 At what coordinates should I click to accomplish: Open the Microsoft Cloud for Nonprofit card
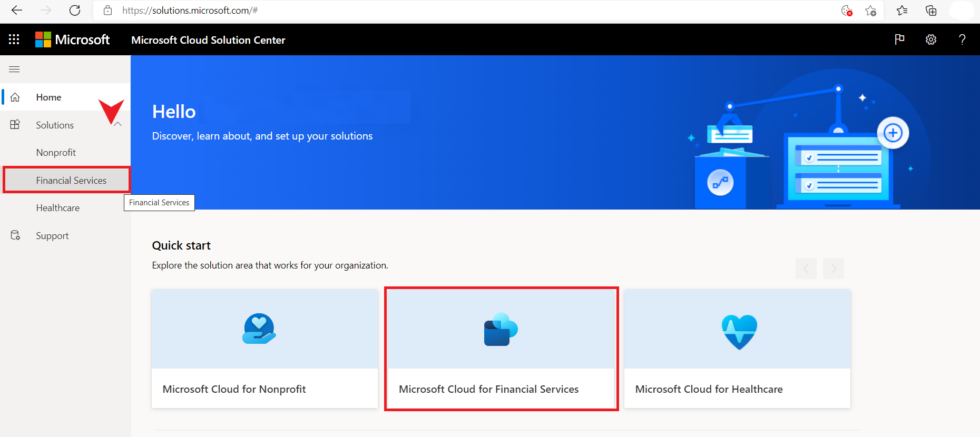tap(264, 349)
